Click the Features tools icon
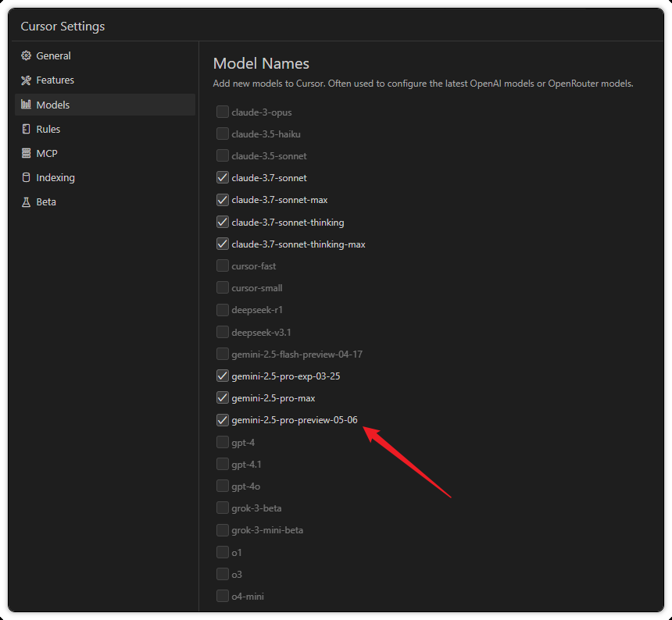The width and height of the screenshot is (672, 620). tap(26, 80)
